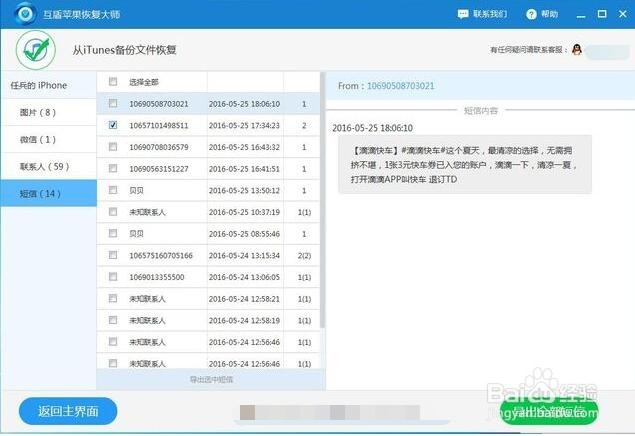635x436 pixels.
Task: Select the 短信 (14) category
Action: click(x=49, y=194)
